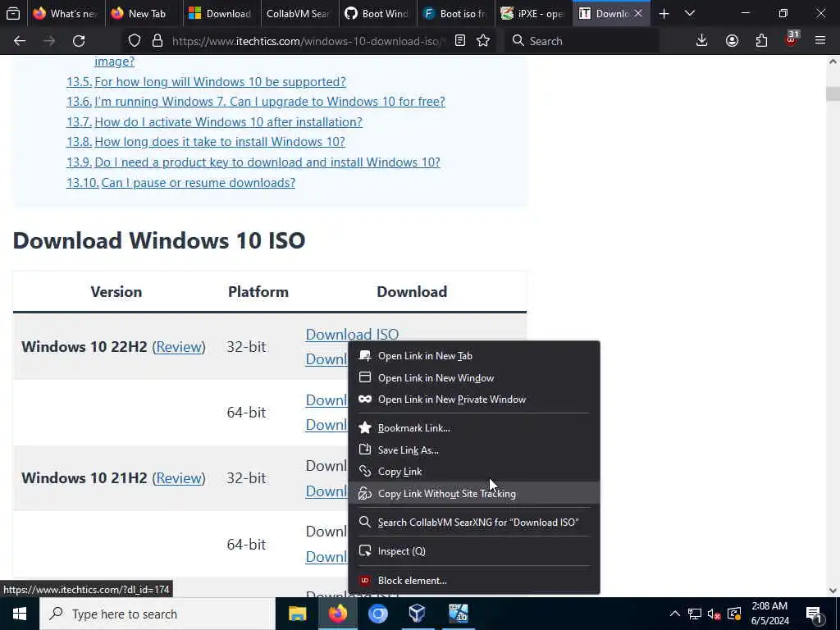
Task: Open VirtualBox from the taskbar
Action: [x=418, y=614]
